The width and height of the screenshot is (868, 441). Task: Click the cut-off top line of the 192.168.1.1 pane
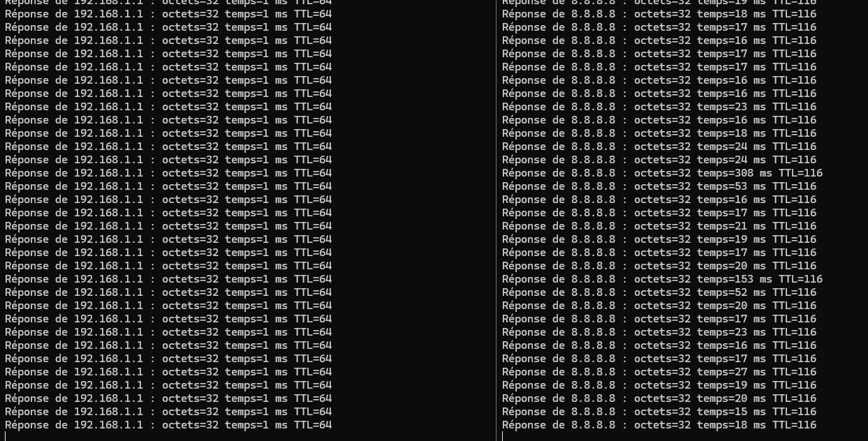coord(168,3)
